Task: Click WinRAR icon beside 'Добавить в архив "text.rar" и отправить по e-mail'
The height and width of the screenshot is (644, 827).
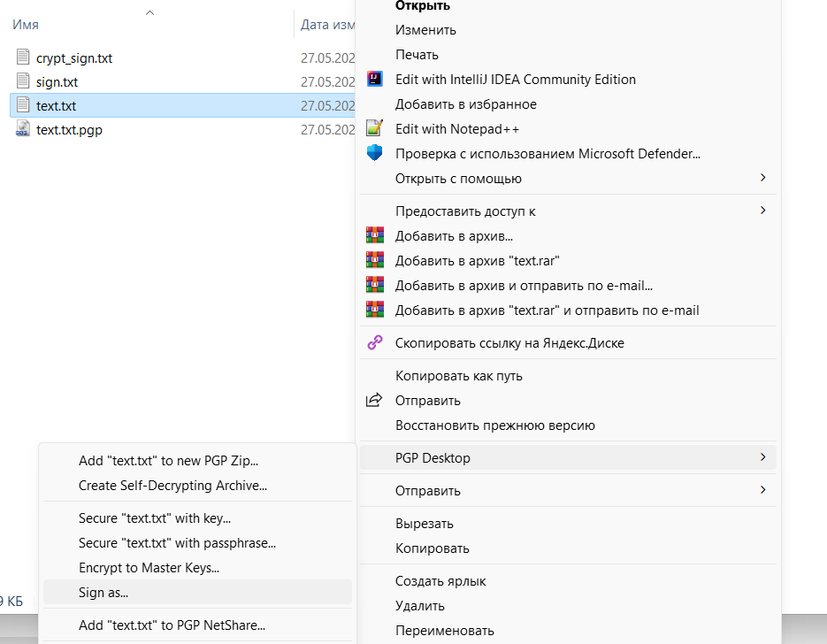Action: click(x=375, y=309)
